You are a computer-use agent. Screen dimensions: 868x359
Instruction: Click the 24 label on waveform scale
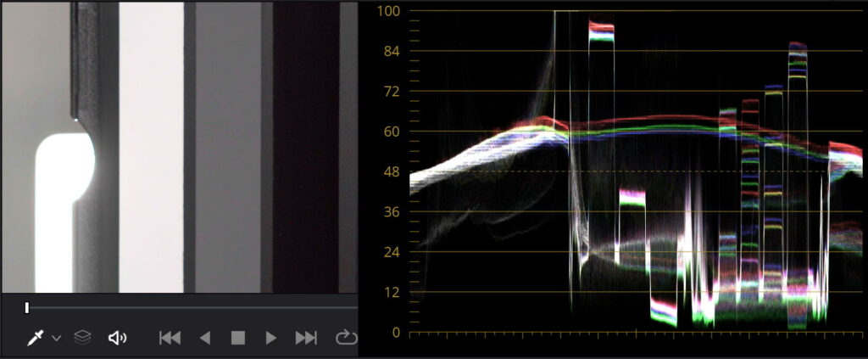click(392, 252)
